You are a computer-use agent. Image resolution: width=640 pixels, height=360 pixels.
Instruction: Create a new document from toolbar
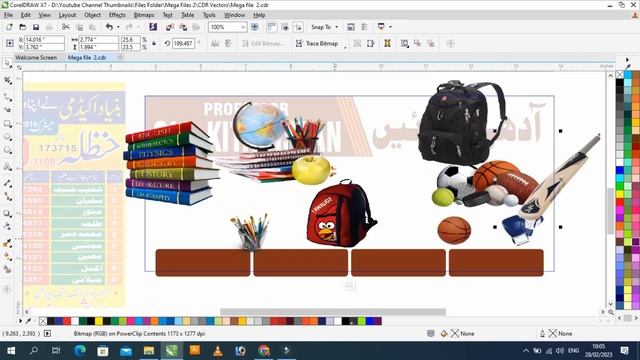point(9,27)
